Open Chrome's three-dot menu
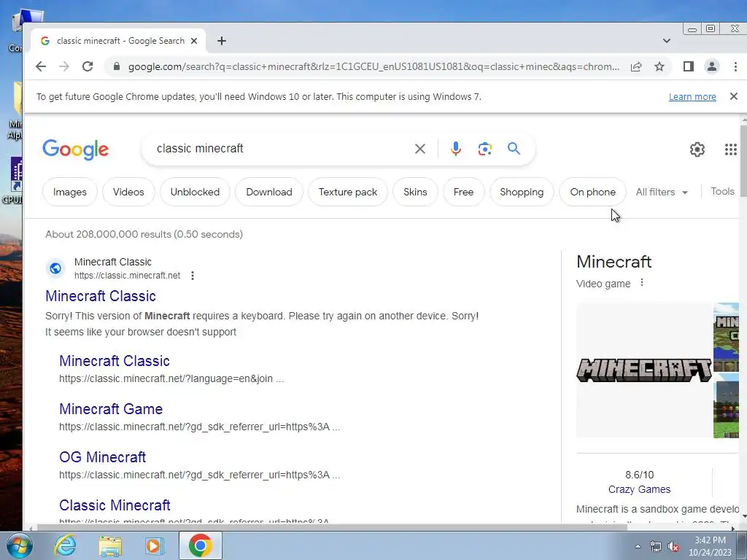The height and width of the screenshot is (560, 747). pos(735,66)
